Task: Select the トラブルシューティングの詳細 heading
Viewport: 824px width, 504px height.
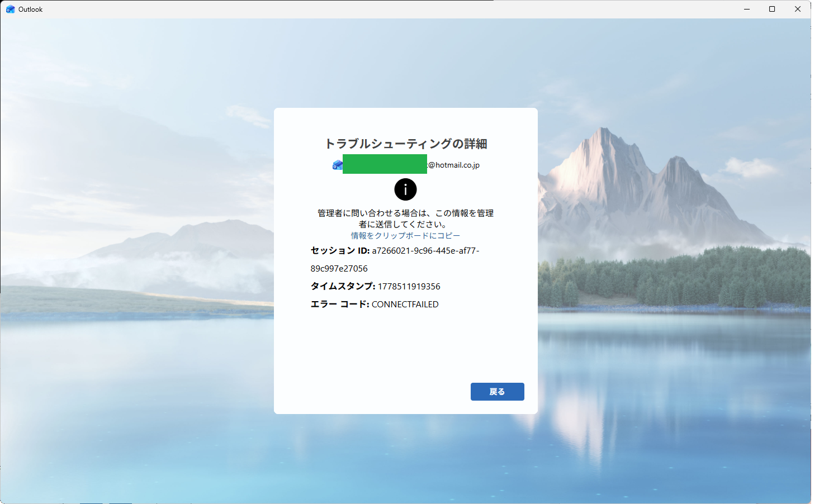Action: (x=406, y=144)
